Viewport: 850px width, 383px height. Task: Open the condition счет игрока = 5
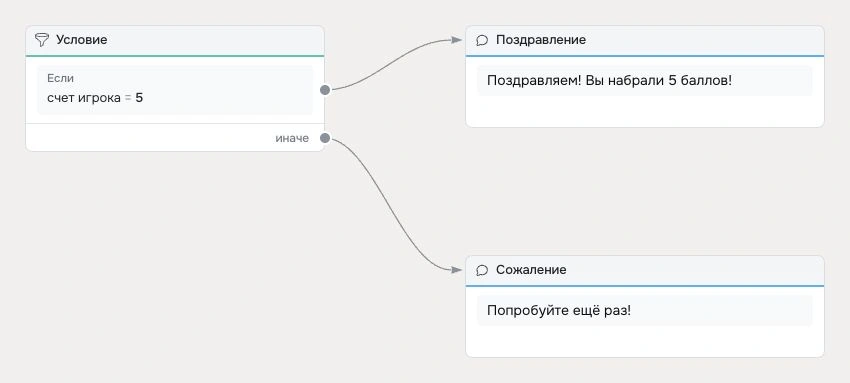pyautogui.click(x=175, y=90)
